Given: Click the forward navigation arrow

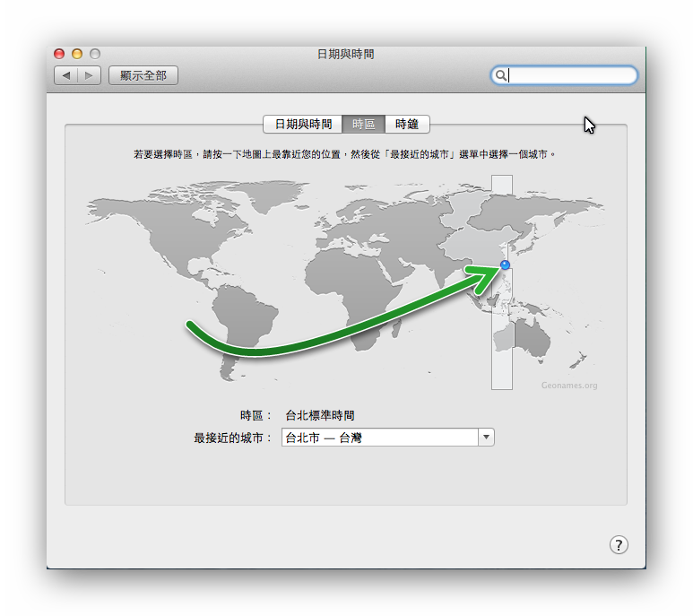Looking at the screenshot, I should point(90,75).
